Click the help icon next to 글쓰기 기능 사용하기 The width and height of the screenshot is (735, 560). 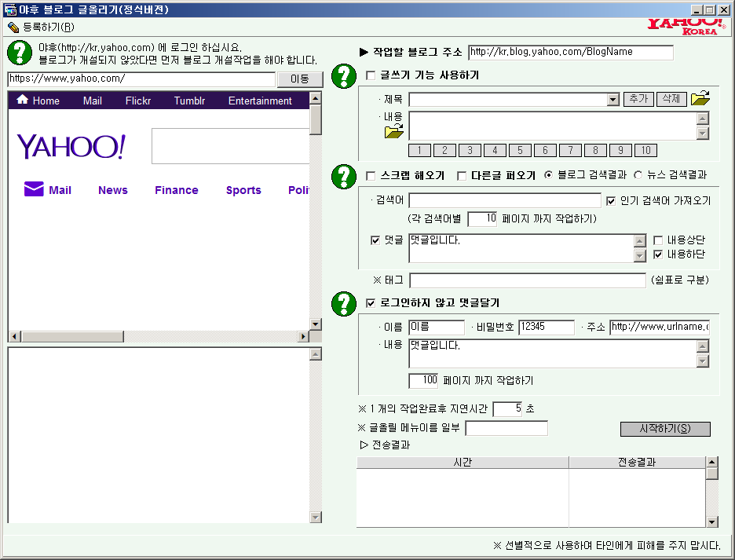pos(344,76)
